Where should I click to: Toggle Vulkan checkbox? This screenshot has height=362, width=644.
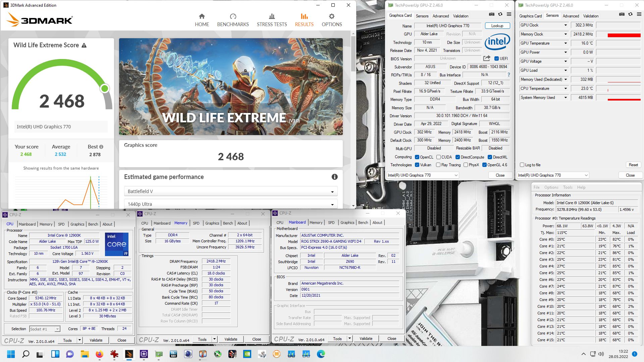417,165
